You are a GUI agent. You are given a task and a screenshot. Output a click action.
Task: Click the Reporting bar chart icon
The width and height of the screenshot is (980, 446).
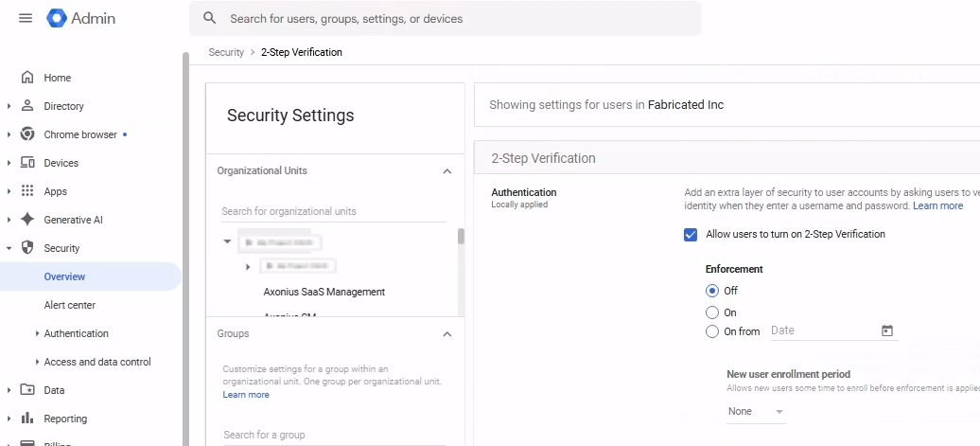tap(27, 418)
